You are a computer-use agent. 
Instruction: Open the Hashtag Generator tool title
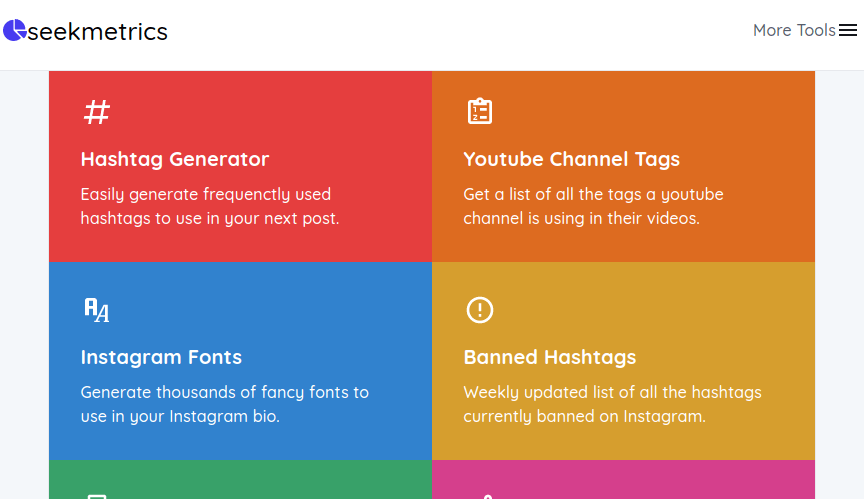(175, 159)
